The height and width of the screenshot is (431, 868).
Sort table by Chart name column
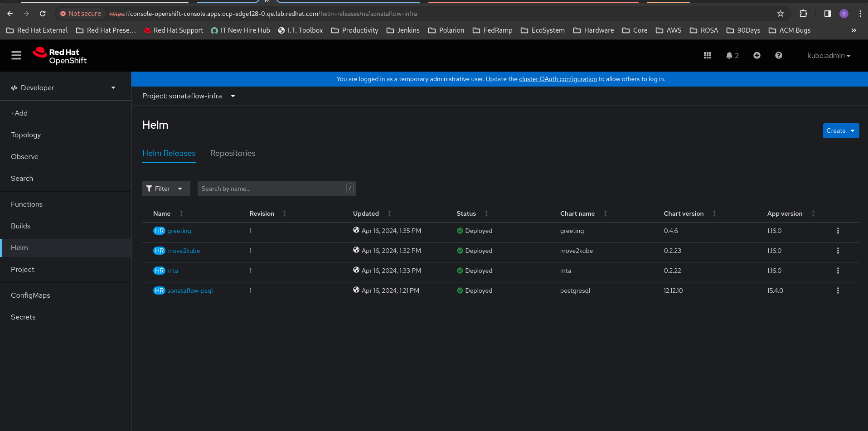[x=584, y=213]
